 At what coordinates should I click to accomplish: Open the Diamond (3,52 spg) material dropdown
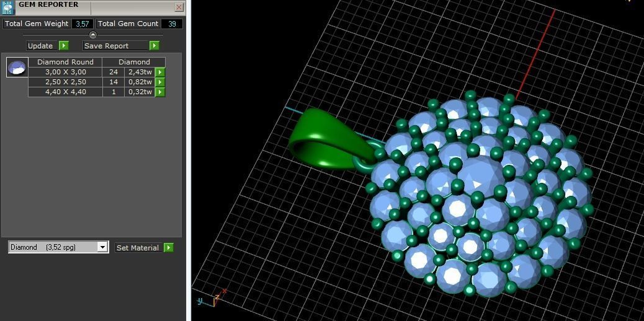[102, 247]
